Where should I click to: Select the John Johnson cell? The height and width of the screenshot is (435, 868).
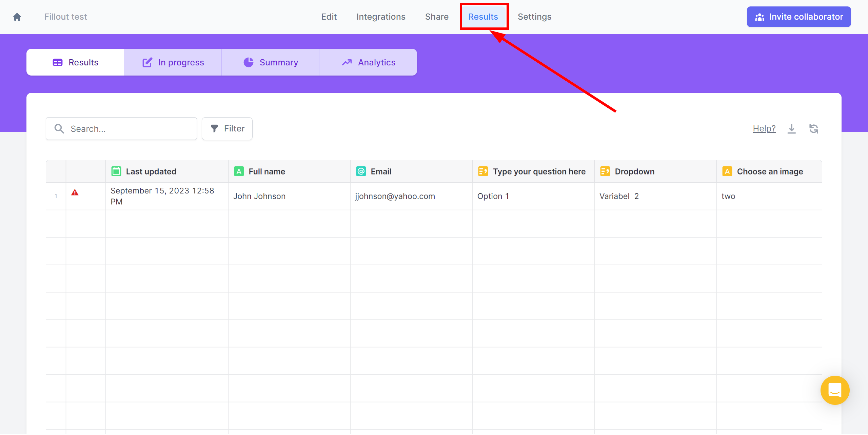(289, 196)
